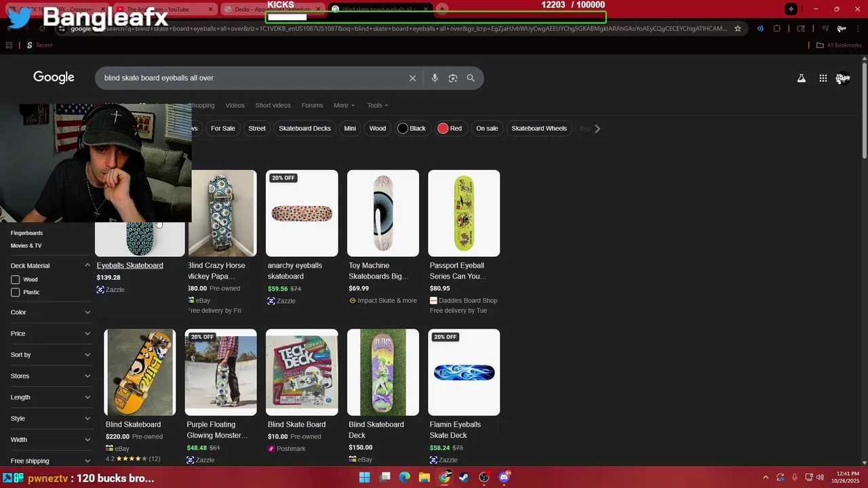The image size is (868, 488).
Task: Show hidden system tray icons
Action: tap(766, 477)
